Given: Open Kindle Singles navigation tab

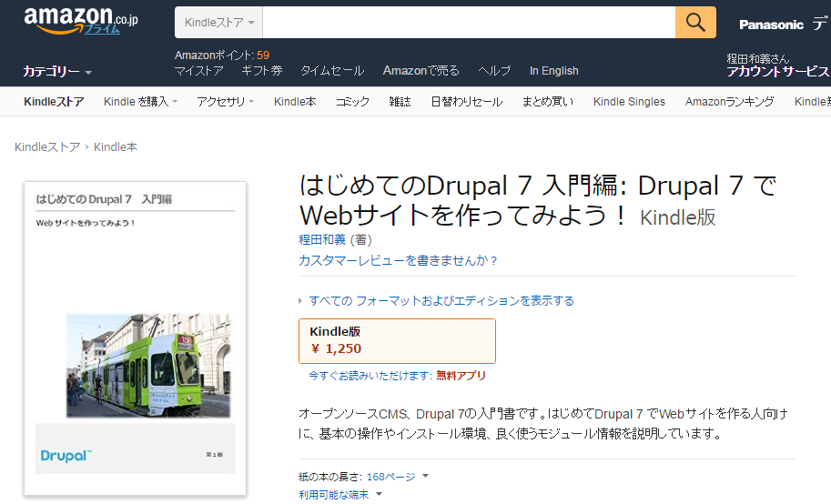Looking at the screenshot, I should pos(629,101).
